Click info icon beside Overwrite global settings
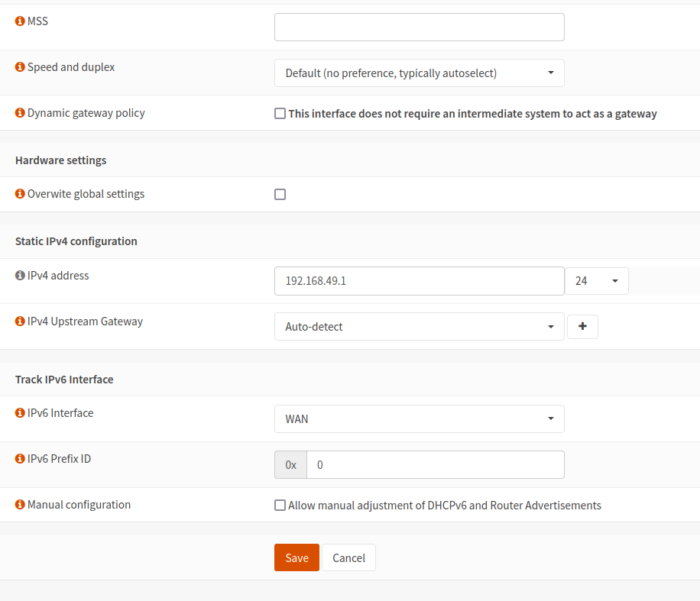Image resolution: width=700 pixels, height=601 pixels. [20, 194]
